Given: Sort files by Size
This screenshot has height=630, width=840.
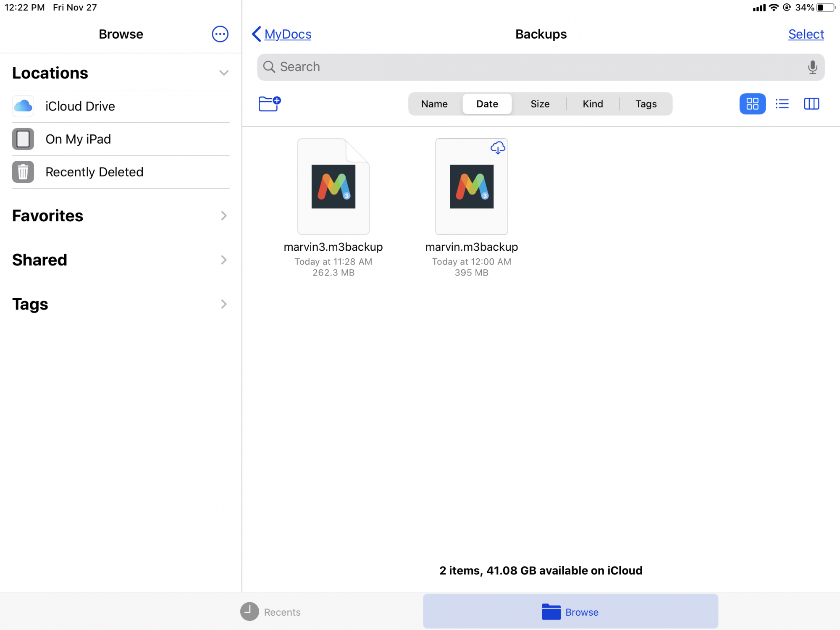Looking at the screenshot, I should pos(540,104).
